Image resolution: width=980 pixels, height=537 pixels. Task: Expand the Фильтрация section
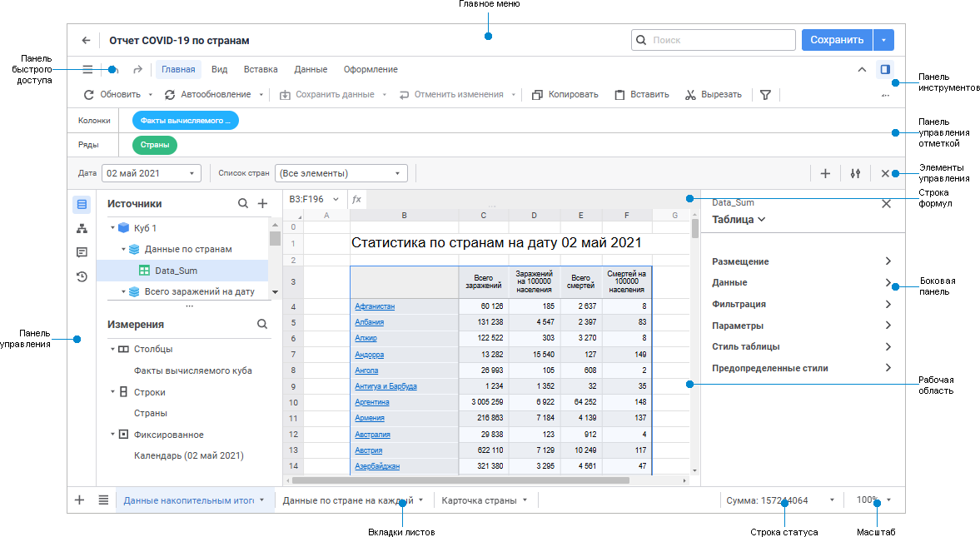point(801,304)
